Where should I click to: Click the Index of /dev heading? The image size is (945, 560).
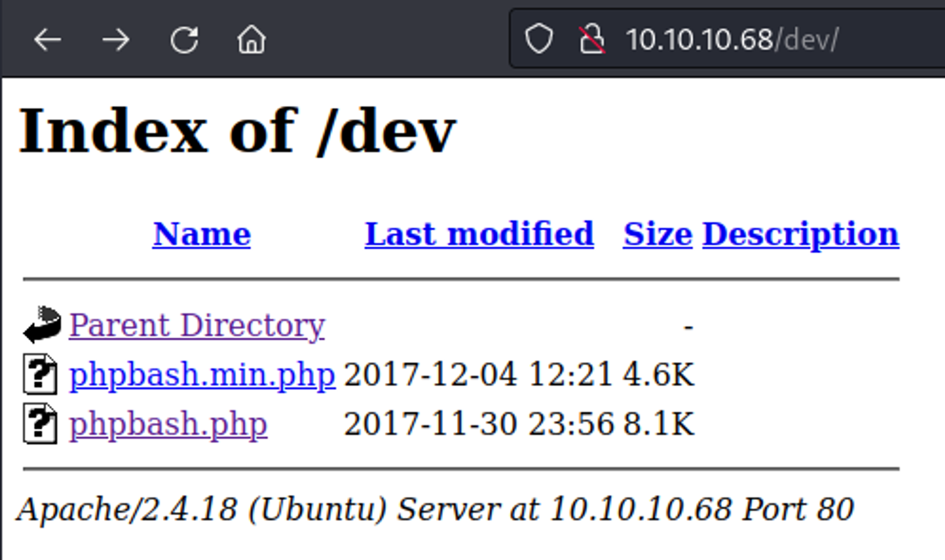coord(237,131)
